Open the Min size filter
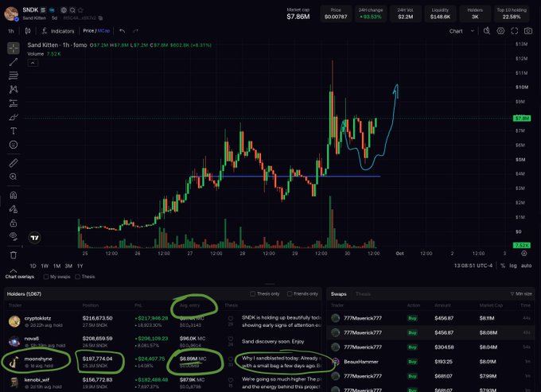 [521, 293]
